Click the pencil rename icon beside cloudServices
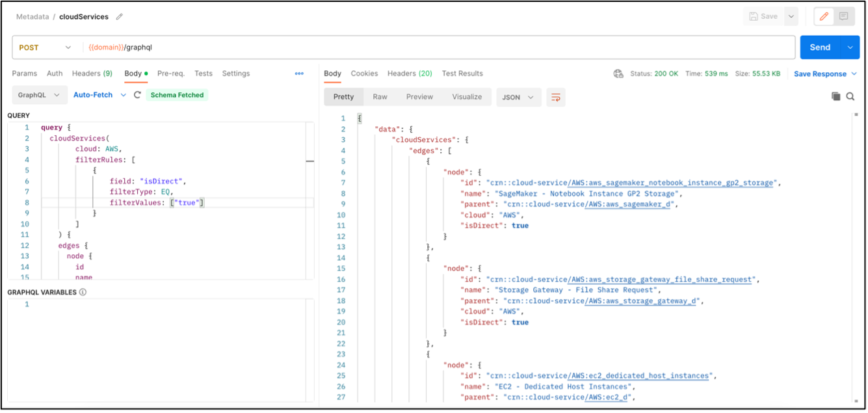 click(119, 16)
